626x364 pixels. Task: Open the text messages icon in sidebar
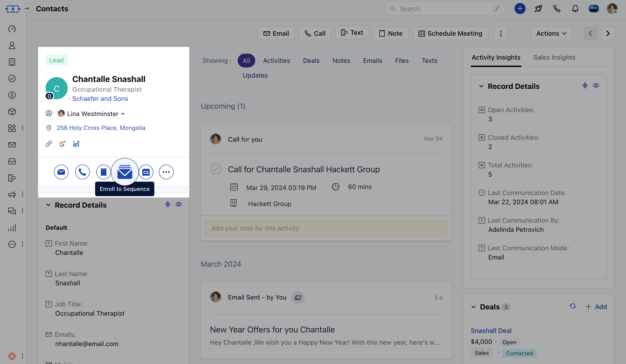[12, 178]
